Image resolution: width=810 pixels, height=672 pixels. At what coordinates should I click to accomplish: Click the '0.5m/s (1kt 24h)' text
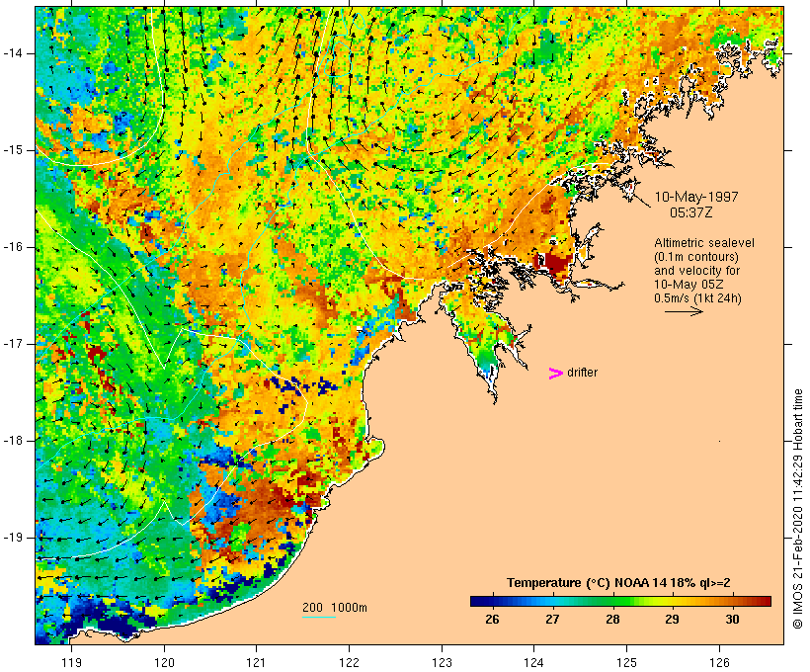697,298
